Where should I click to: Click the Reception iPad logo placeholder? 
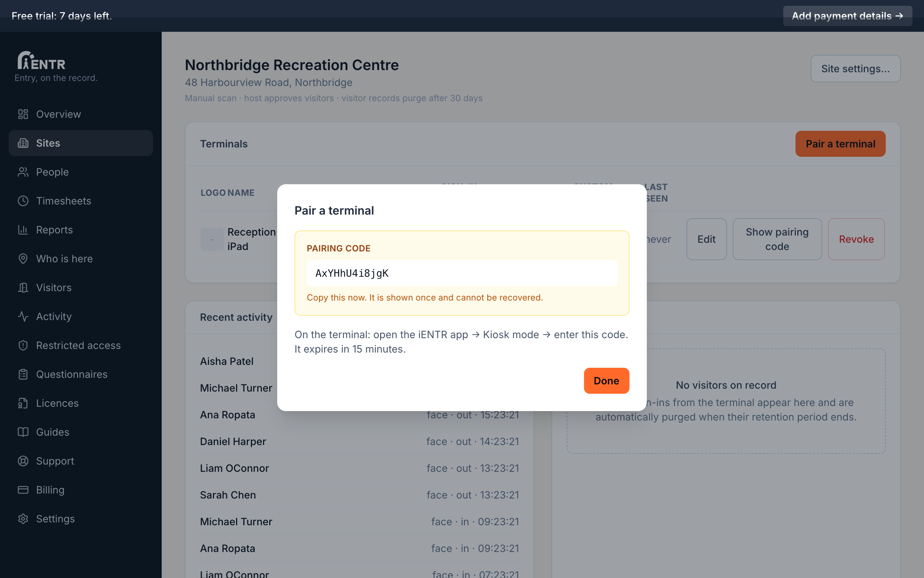212,239
